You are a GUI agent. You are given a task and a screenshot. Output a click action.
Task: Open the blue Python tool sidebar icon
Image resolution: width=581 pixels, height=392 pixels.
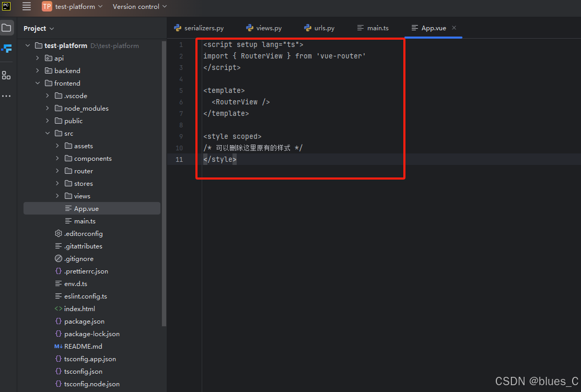click(x=6, y=48)
